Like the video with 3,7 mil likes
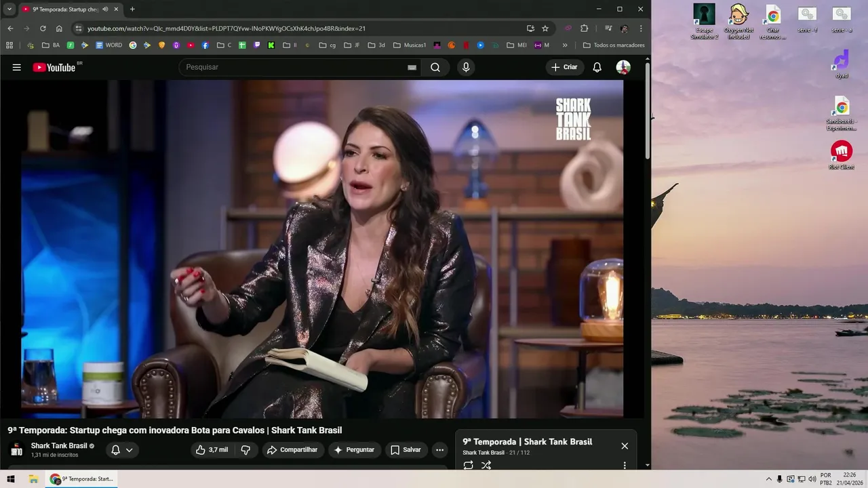Image resolution: width=868 pixels, height=488 pixels. (212, 450)
